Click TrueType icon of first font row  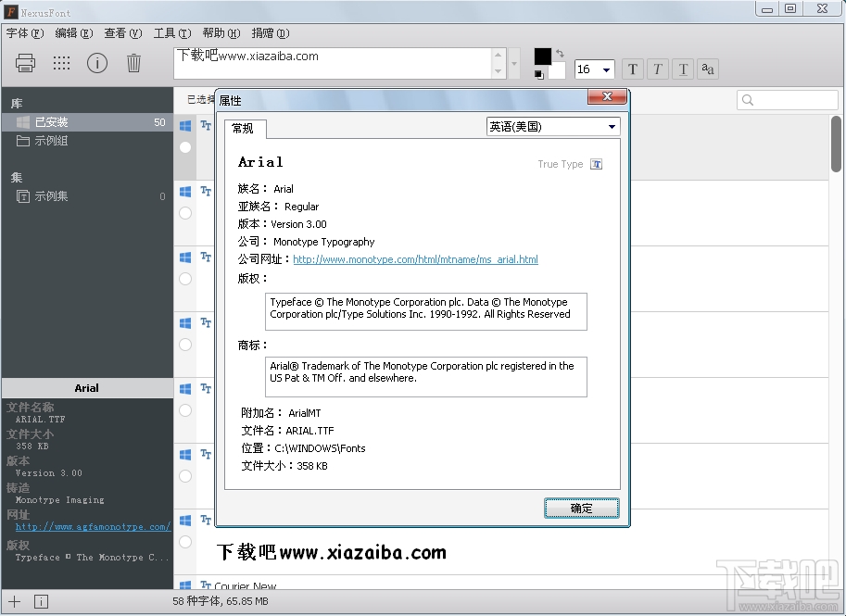(206, 125)
